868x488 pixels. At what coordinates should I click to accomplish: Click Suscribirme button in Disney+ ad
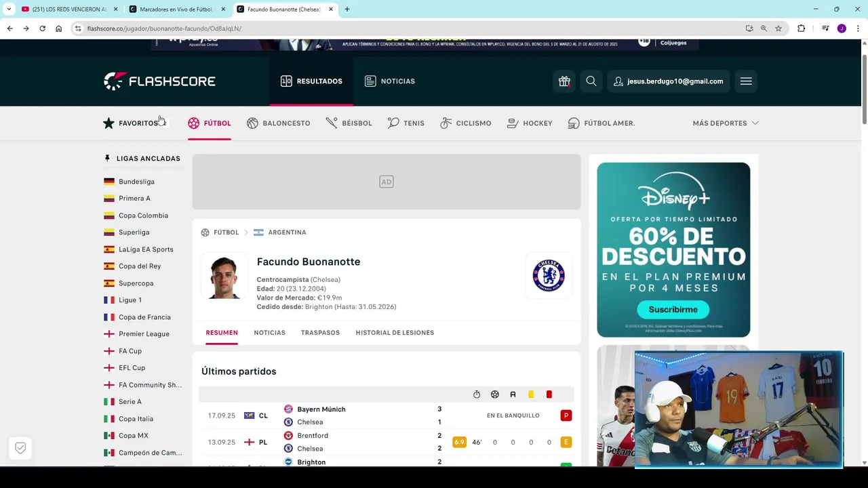click(x=673, y=310)
